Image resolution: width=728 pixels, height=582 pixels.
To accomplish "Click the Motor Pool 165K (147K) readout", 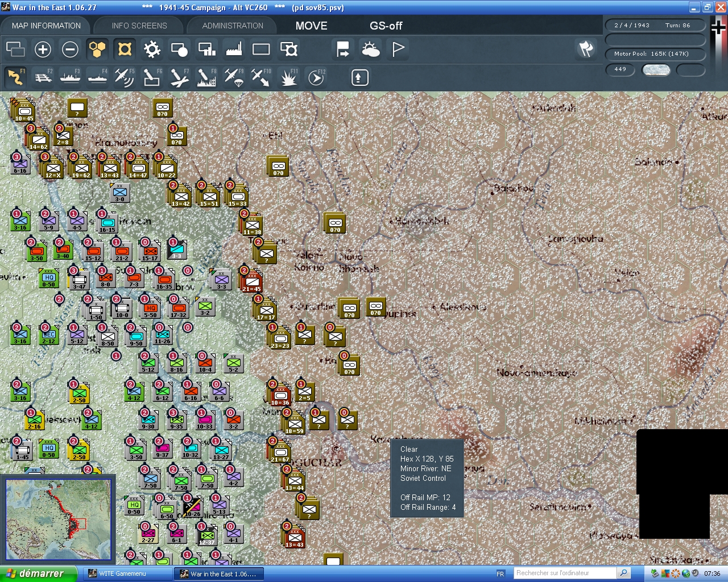I will (655, 53).
